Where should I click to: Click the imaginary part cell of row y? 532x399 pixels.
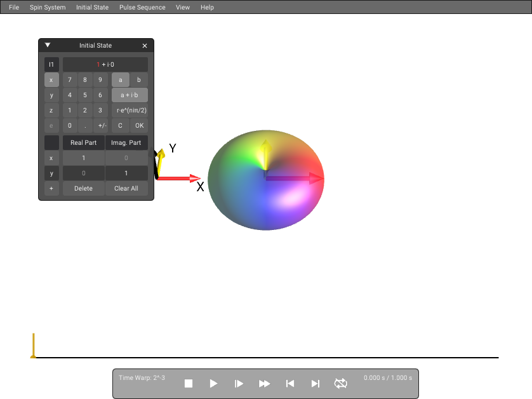[x=126, y=173]
